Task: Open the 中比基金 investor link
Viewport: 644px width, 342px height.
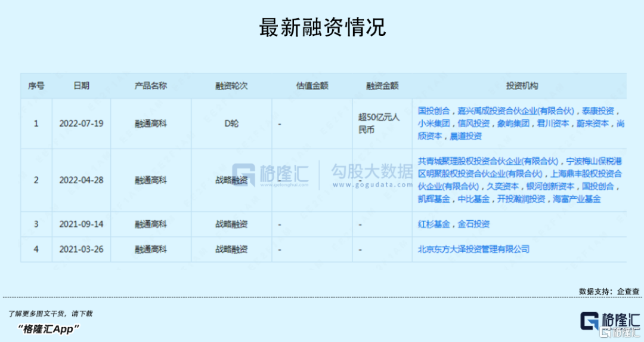Action: pyautogui.click(x=473, y=199)
